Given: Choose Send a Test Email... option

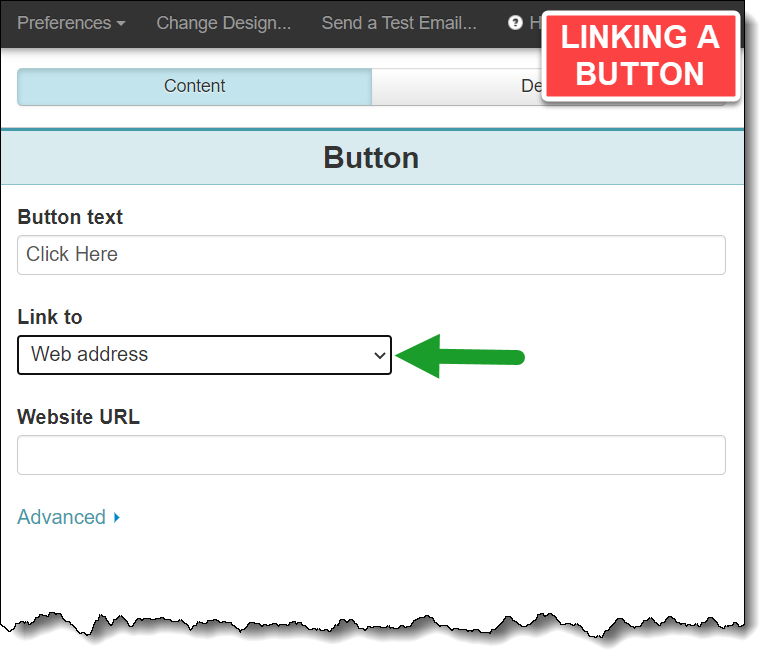Looking at the screenshot, I should pyautogui.click(x=399, y=23).
